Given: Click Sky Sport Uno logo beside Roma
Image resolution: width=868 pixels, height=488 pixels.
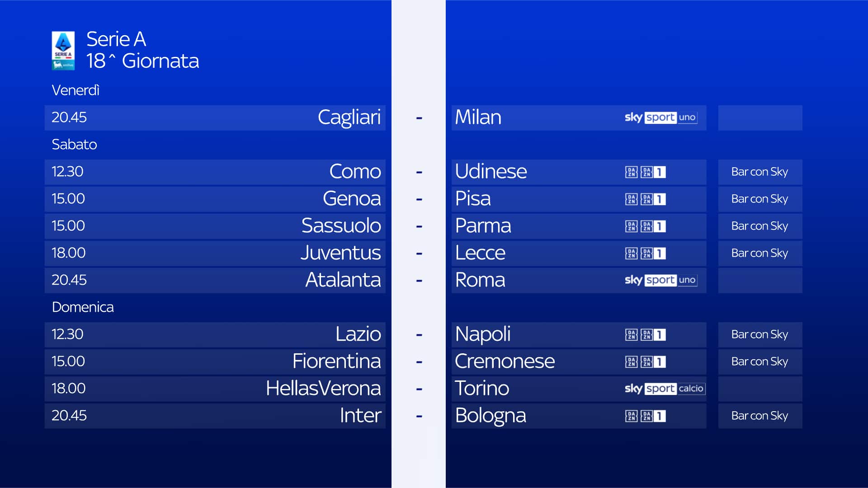Looking at the screenshot, I should (660, 280).
